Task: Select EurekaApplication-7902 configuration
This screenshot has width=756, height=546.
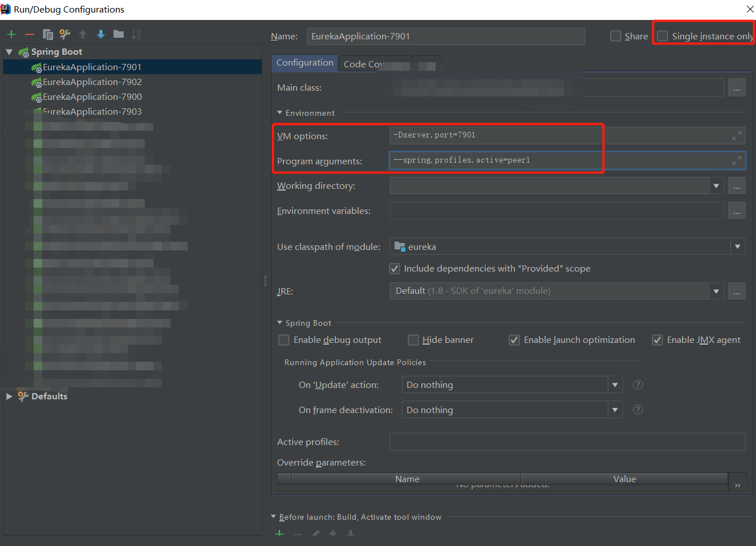Action: pos(132,82)
